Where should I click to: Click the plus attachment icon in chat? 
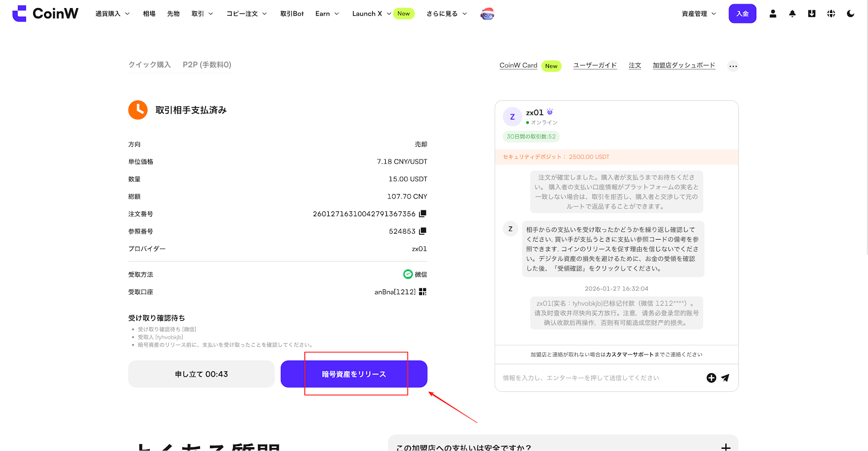pyautogui.click(x=711, y=378)
